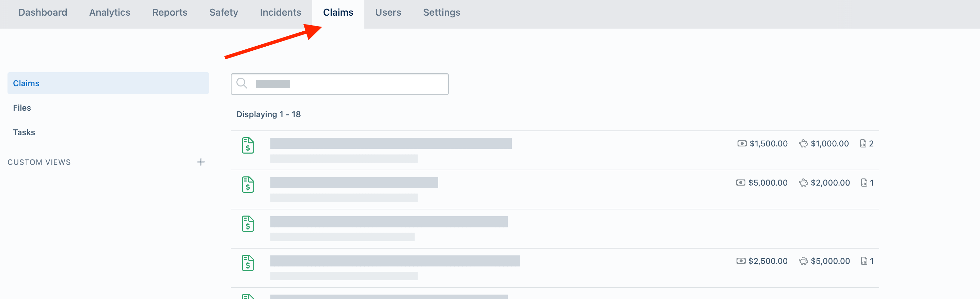980x299 pixels.
Task: Click piggy bank icon beside $1,000.00
Action: coord(803,143)
